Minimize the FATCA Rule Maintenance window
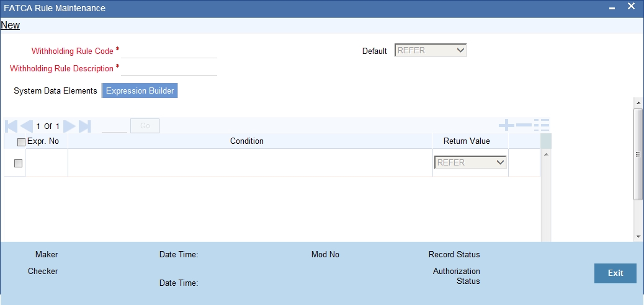 [x=612, y=9]
